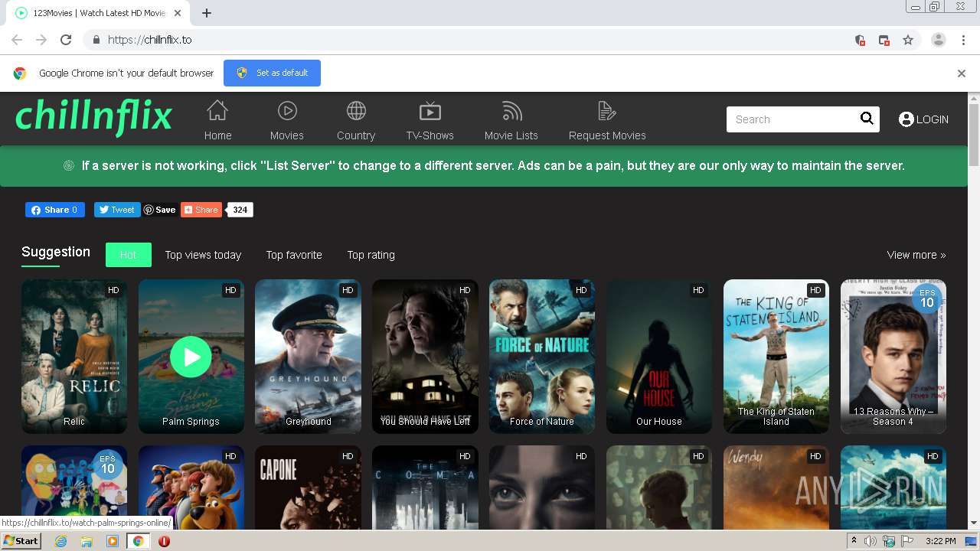Click the volume icon in system tray

(871, 541)
